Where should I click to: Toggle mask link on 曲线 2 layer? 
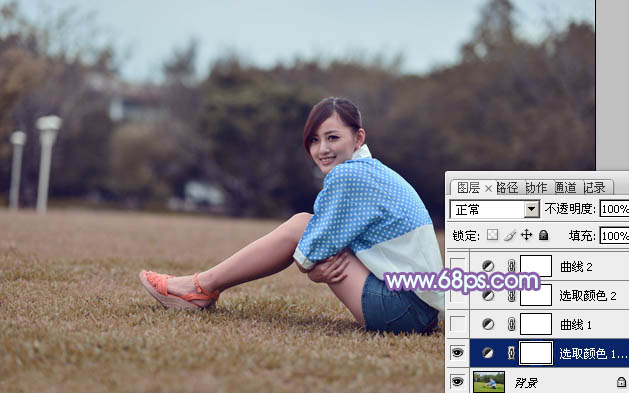[x=511, y=266]
